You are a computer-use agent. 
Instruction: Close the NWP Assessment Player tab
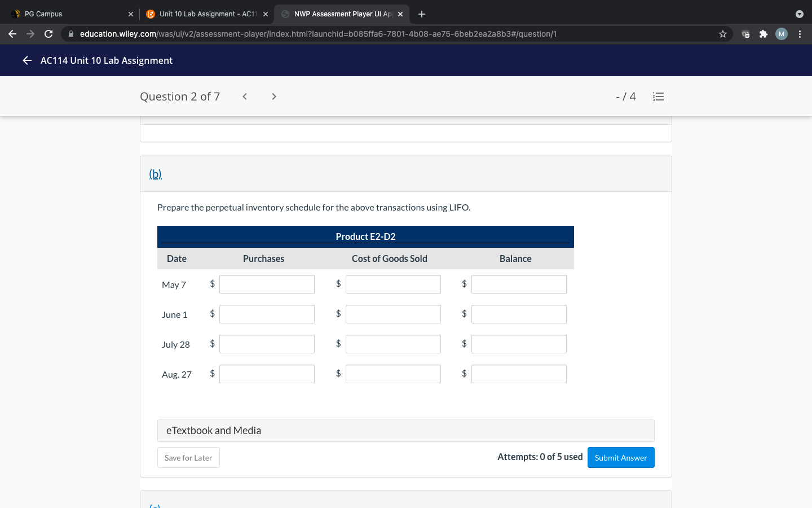[400, 14]
